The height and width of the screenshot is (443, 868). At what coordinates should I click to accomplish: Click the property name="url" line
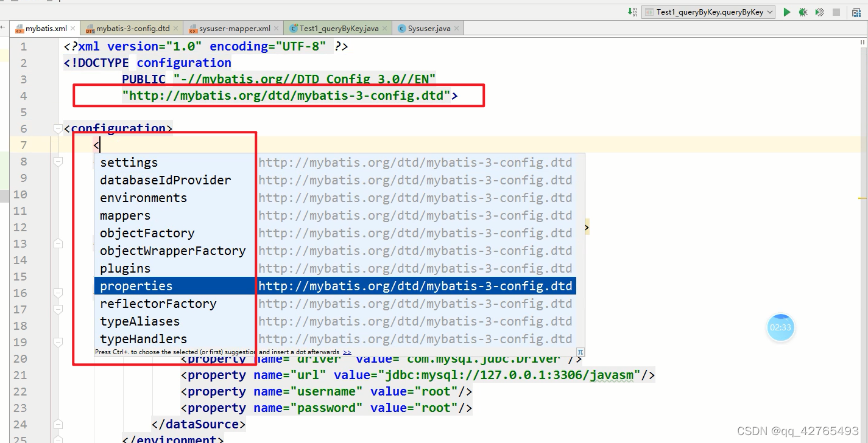pos(418,375)
